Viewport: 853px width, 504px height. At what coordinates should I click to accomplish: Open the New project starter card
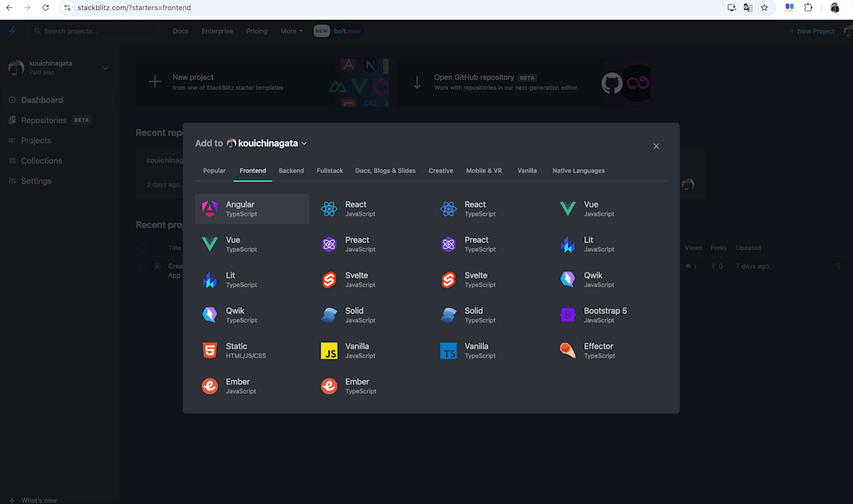tap(263, 82)
